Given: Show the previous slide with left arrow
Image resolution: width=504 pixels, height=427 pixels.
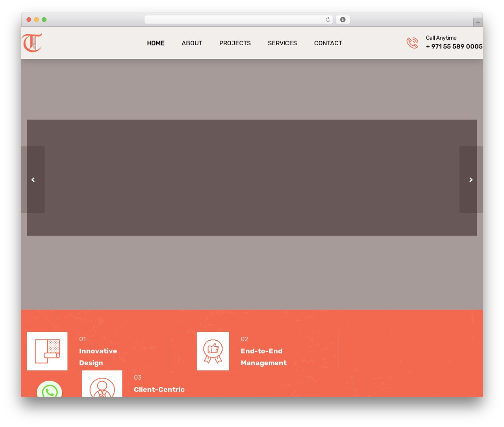Looking at the screenshot, I should pyautogui.click(x=33, y=180).
